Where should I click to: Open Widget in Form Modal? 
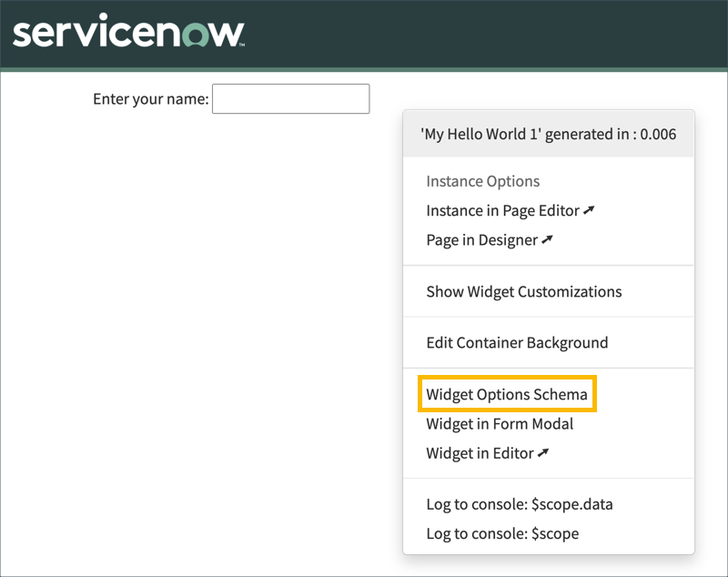pos(500,423)
